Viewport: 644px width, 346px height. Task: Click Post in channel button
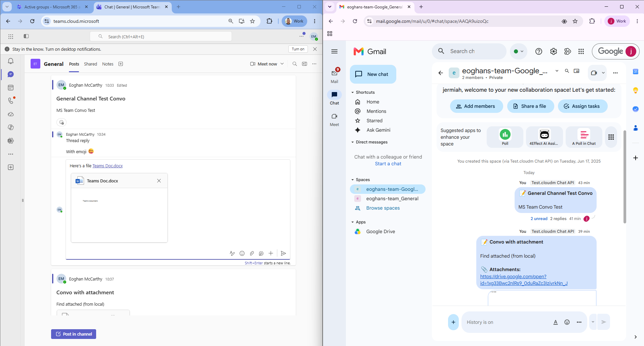(x=74, y=334)
